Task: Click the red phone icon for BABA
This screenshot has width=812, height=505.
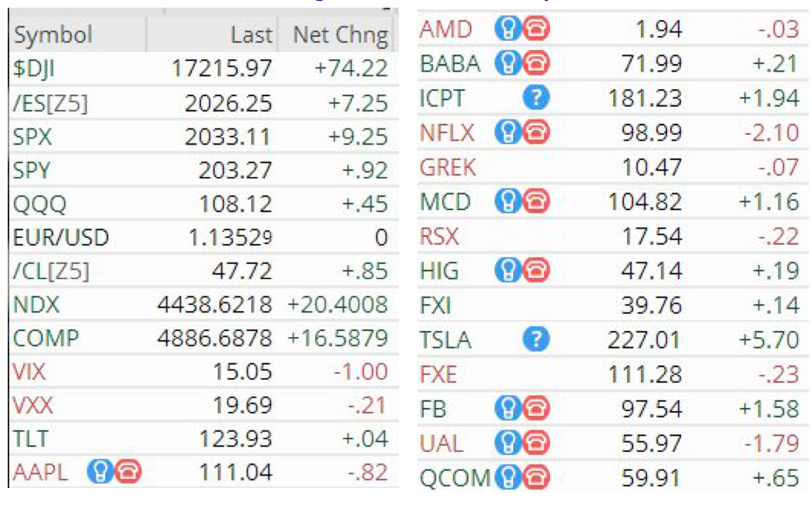Action: pos(536,62)
